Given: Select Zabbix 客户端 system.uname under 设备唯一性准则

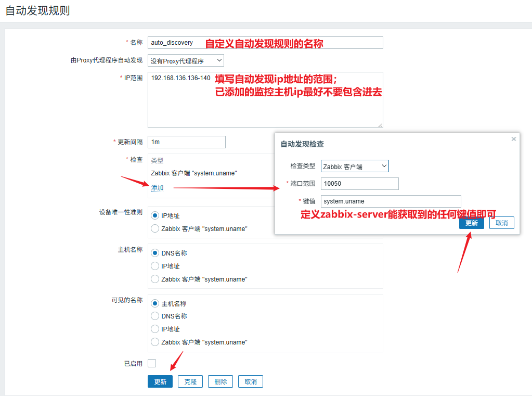Looking at the screenshot, I should click(155, 228).
